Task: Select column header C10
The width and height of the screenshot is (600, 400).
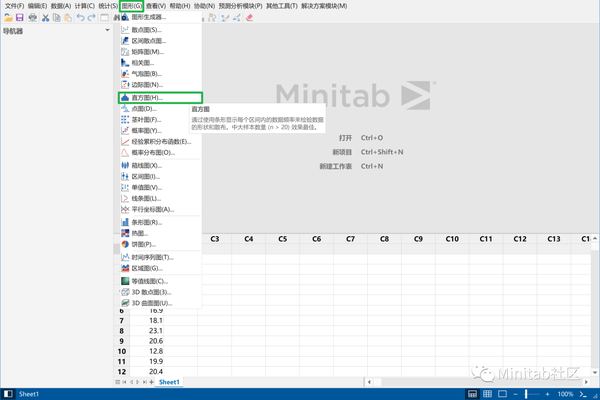Action: coord(452,239)
